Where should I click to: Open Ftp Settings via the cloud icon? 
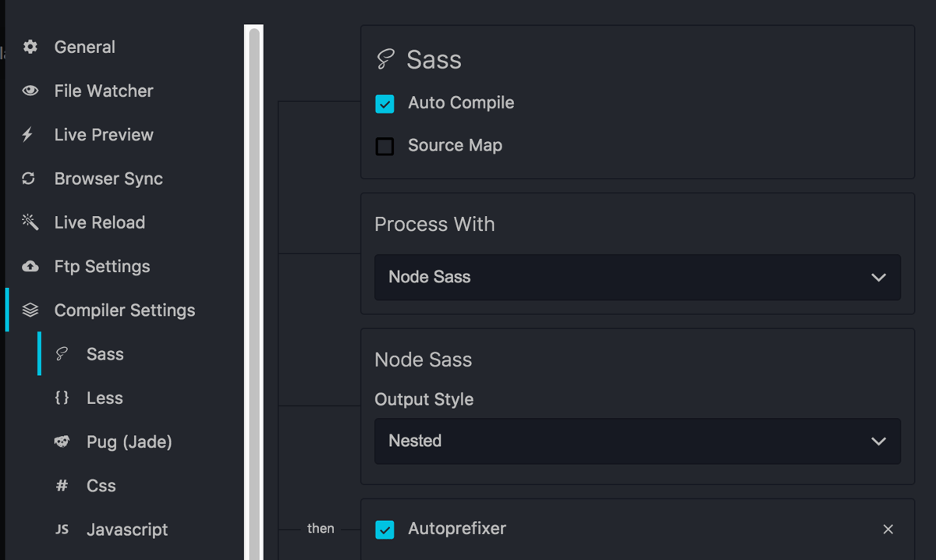pos(30,266)
